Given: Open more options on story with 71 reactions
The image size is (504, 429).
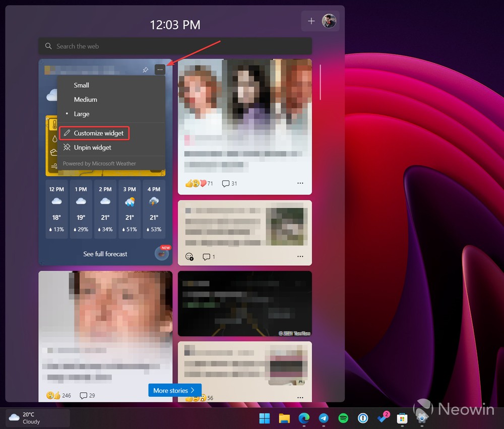Looking at the screenshot, I should click(x=300, y=183).
